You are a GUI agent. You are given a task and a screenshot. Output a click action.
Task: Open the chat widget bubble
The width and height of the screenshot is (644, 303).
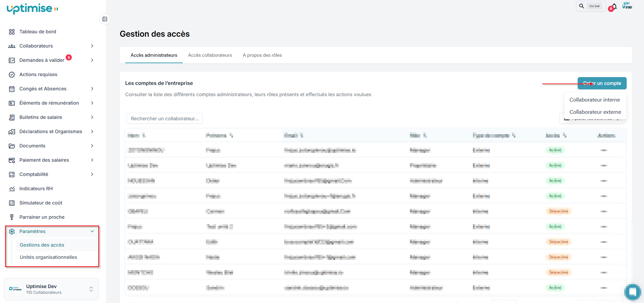[632, 291]
